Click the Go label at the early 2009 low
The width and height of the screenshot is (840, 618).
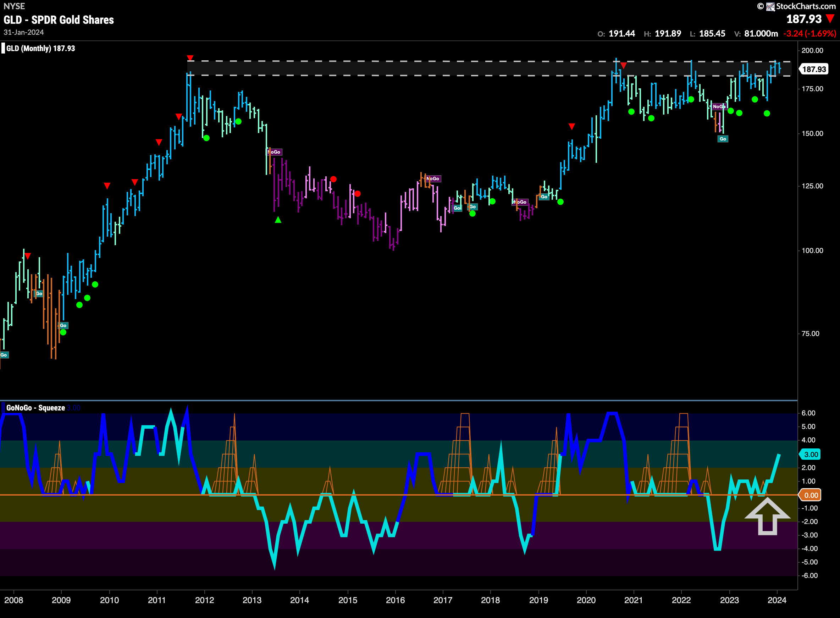tap(63, 325)
